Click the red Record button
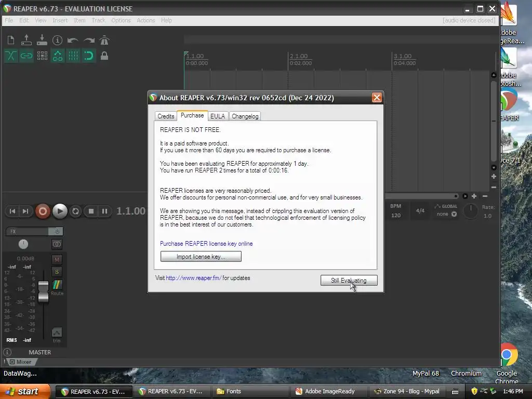The image size is (532, 399). (43, 211)
